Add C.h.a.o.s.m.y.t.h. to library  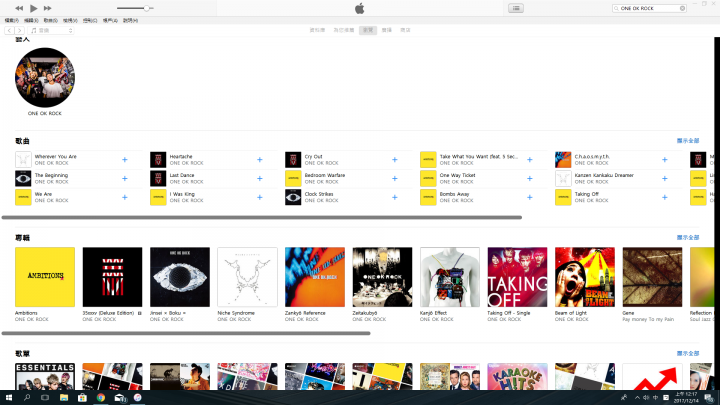point(664,160)
